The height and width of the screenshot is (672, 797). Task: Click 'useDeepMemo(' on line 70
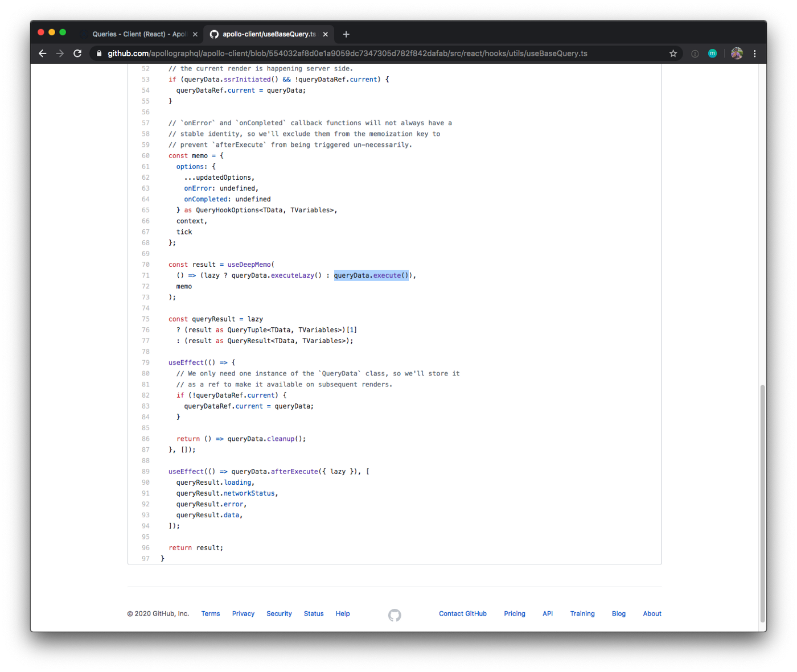pos(251,265)
